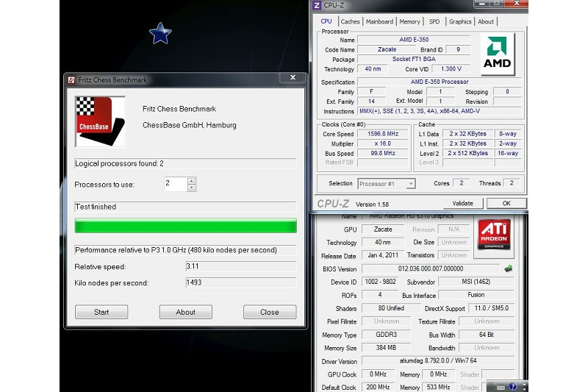The height and width of the screenshot is (392, 588).
Task: Click the About button in Fritz Chess Benchmark
Action: coord(186,312)
